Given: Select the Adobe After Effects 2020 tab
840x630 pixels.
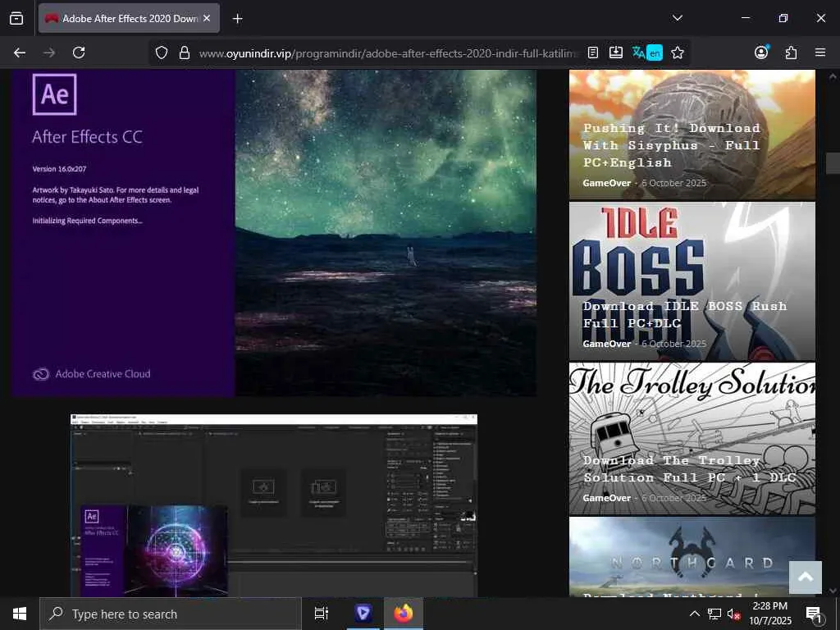Looking at the screenshot, I should click(x=129, y=18).
